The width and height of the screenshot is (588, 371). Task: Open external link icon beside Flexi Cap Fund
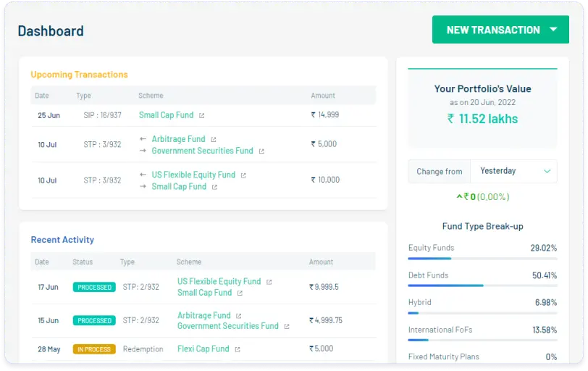[x=237, y=349]
